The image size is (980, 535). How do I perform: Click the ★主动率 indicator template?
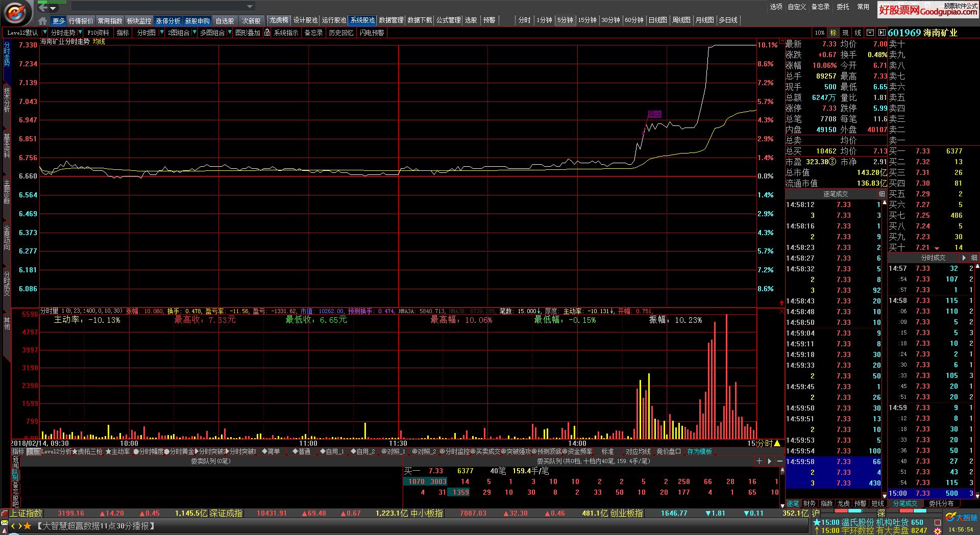(117, 452)
